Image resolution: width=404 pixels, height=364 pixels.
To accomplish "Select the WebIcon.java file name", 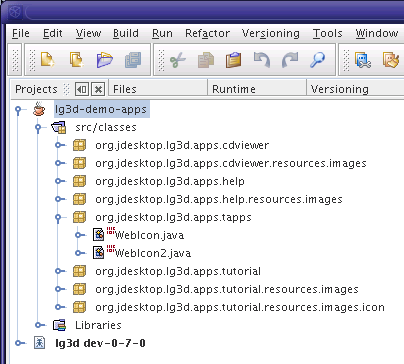I will click(149, 235).
